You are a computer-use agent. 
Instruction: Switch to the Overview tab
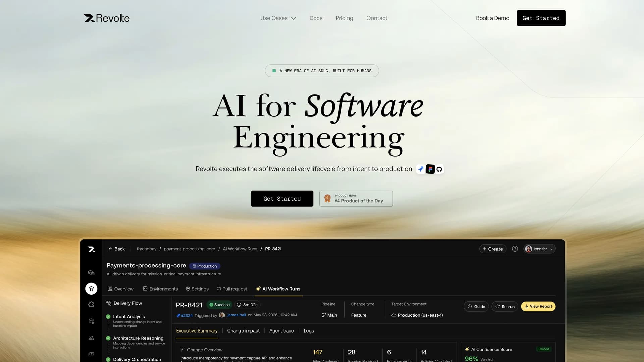[120, 289]
